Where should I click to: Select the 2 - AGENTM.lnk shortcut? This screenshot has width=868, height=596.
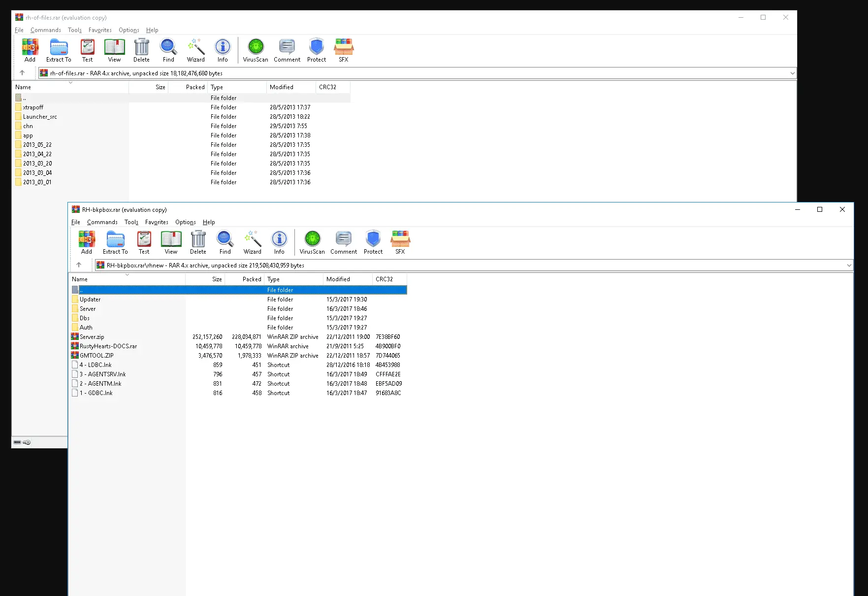(239, 384)
